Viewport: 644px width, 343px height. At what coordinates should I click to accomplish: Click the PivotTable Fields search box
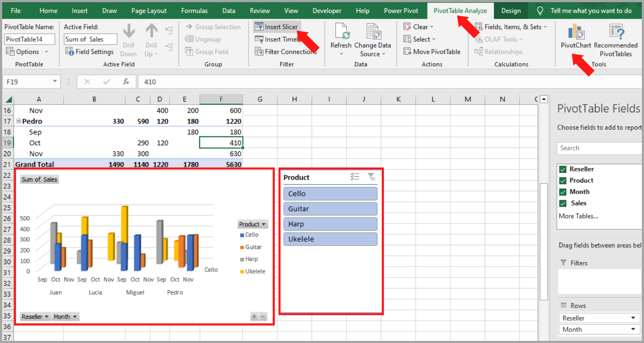(598, 148)
